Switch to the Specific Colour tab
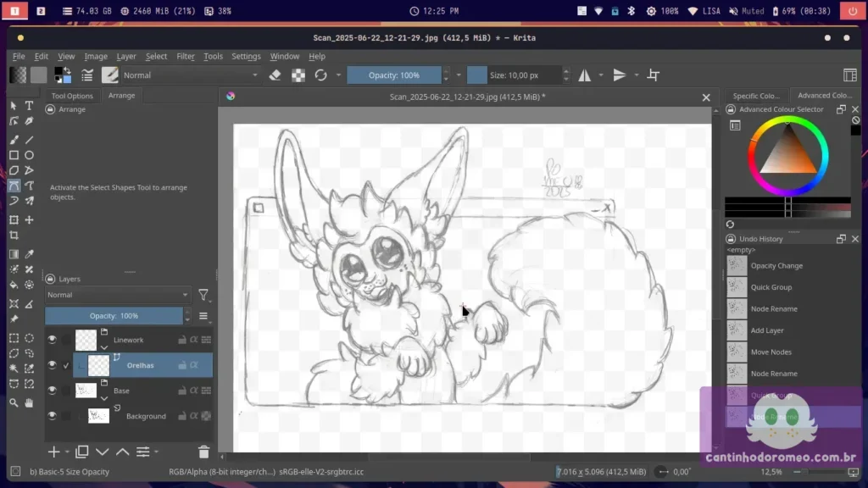The height and width of the screenshot is (488, 868). tap(755, 96)
